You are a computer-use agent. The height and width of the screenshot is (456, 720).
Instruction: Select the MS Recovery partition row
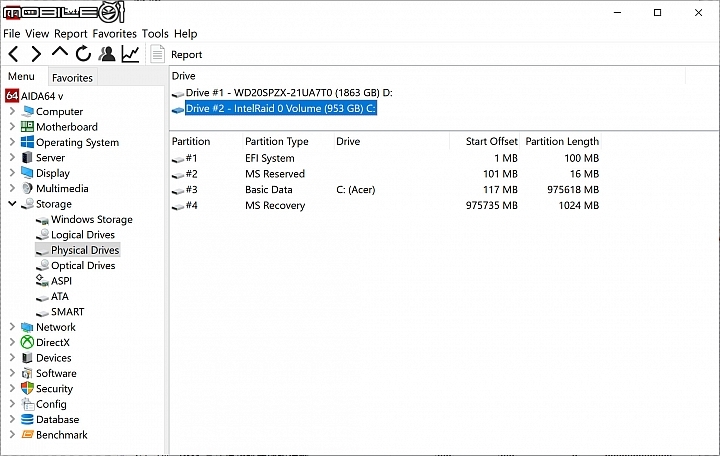click(386, 205)
